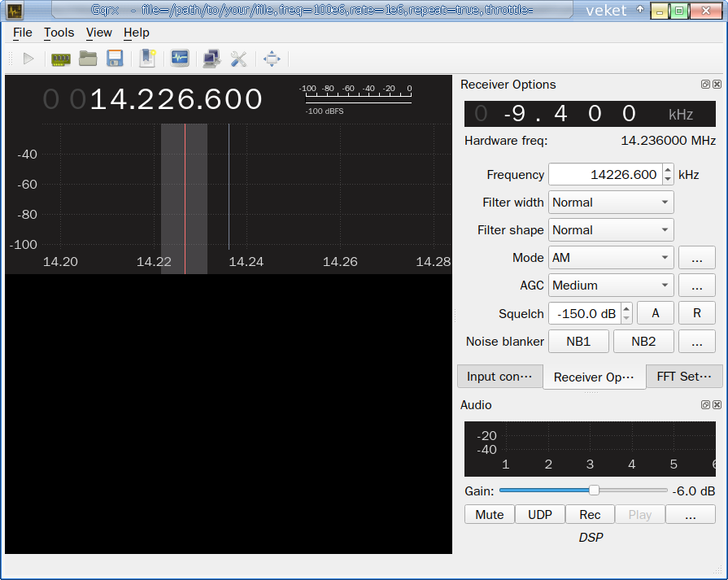Open remote control settings tools icon

pyautogui.click(x=238, y=59)
